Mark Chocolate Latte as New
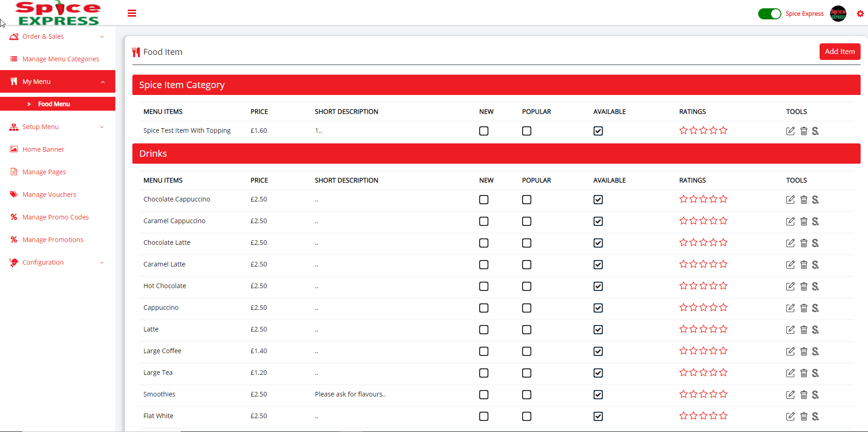 pyautogui.click(x=483, y=243)
